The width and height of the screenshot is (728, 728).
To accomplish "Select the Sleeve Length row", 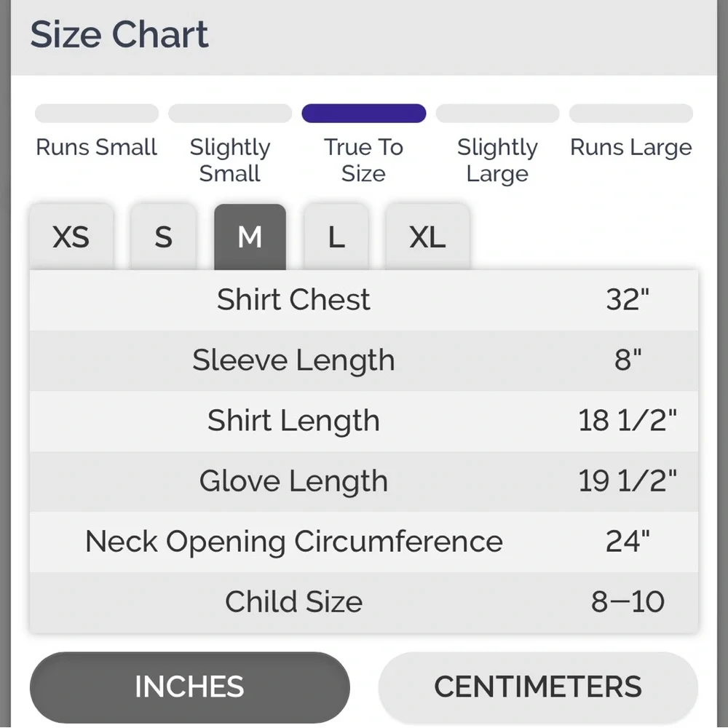I will tap(364, 360).
